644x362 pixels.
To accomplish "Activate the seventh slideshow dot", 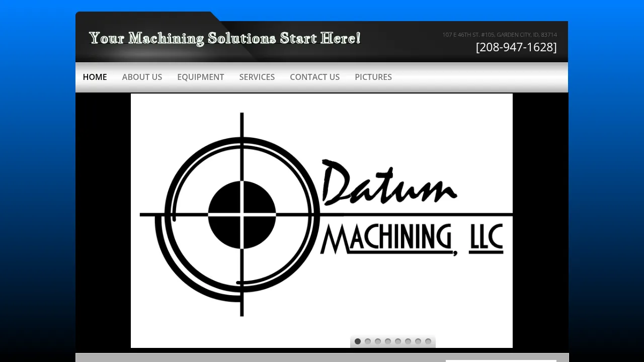I will pos(418,341).
